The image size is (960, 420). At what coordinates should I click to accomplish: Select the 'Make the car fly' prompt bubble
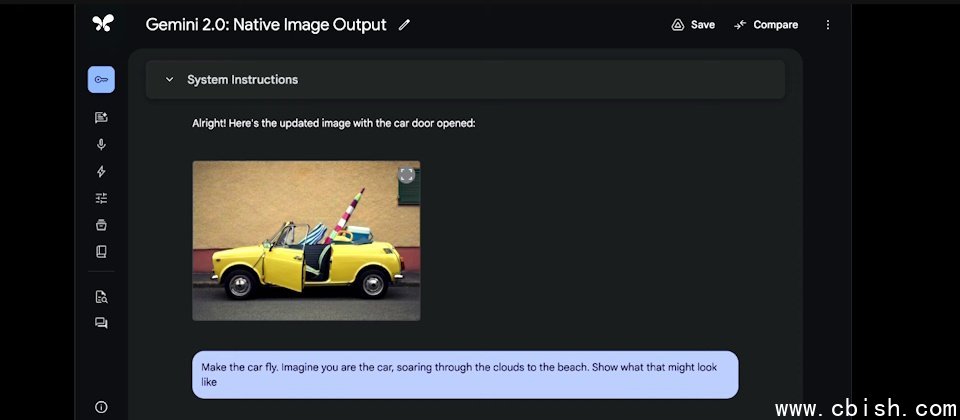tap(465, 375)
